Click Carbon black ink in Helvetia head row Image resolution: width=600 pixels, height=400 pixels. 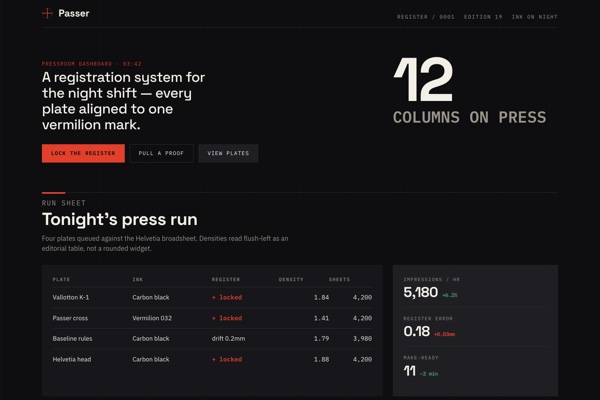click(x=151, y=359)
